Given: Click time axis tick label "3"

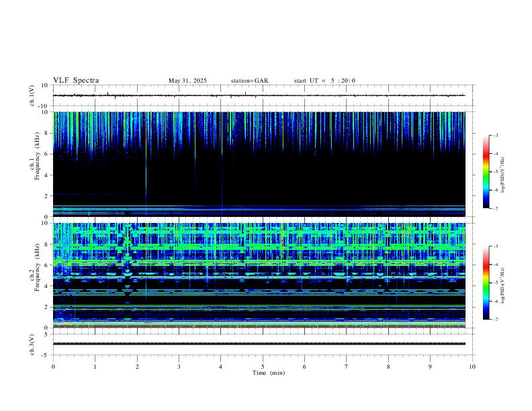Looking at the screenshot, I should [179, 367].
